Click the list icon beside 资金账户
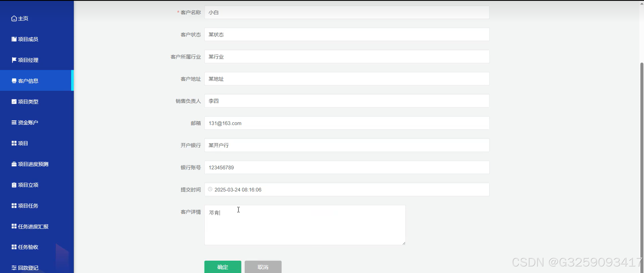The height and width of the screenshot is (273, 644). (14, 122)
